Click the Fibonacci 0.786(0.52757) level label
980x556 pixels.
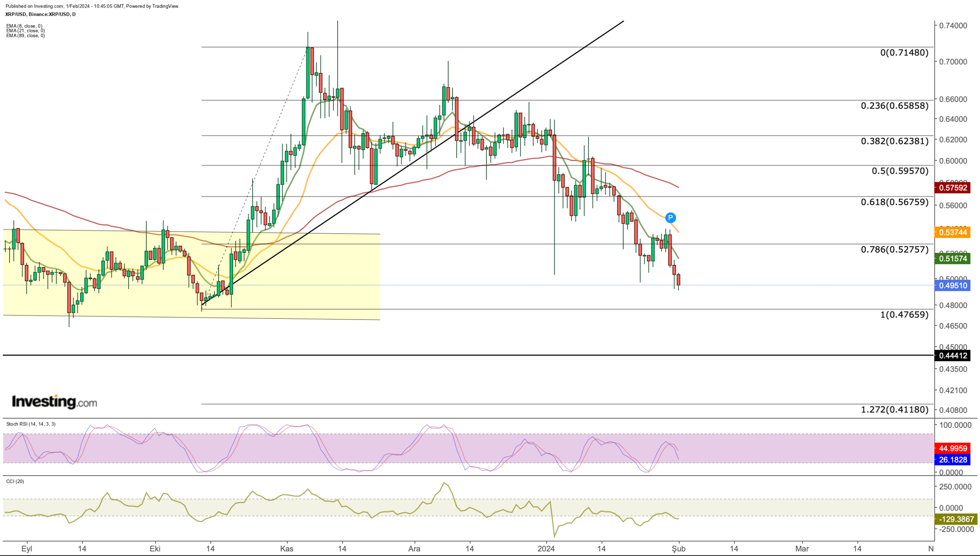point(895,249)
